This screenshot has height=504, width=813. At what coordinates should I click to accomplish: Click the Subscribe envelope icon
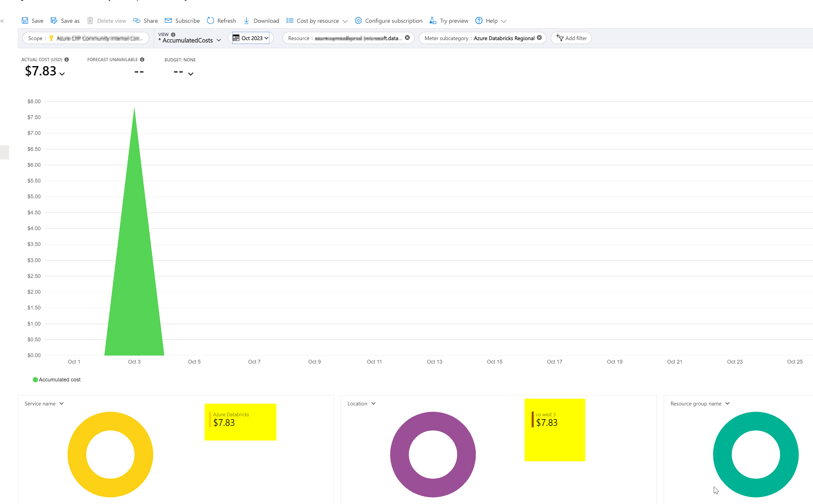[x=168, y=21]
